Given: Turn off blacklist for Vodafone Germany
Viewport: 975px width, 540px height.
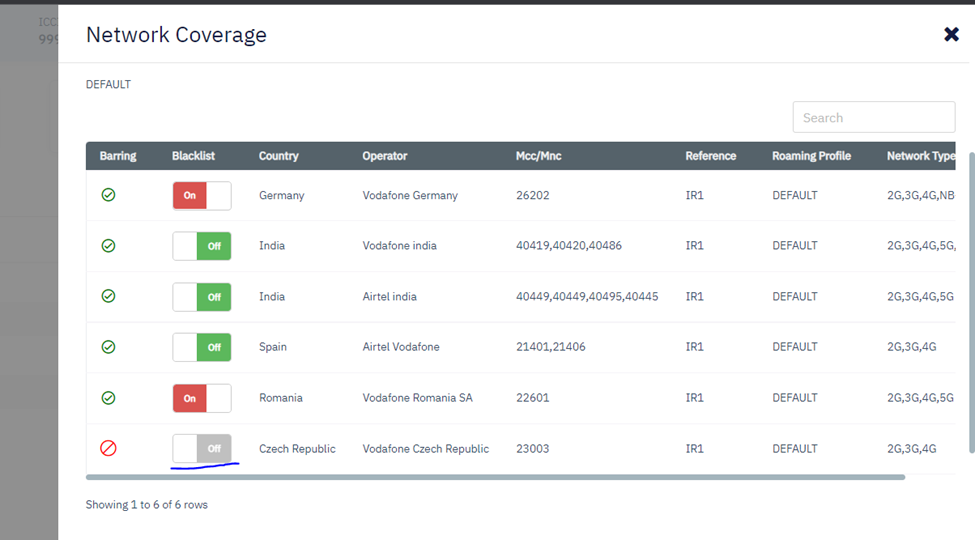Looking at the screenshot, I should coord(202,196).
